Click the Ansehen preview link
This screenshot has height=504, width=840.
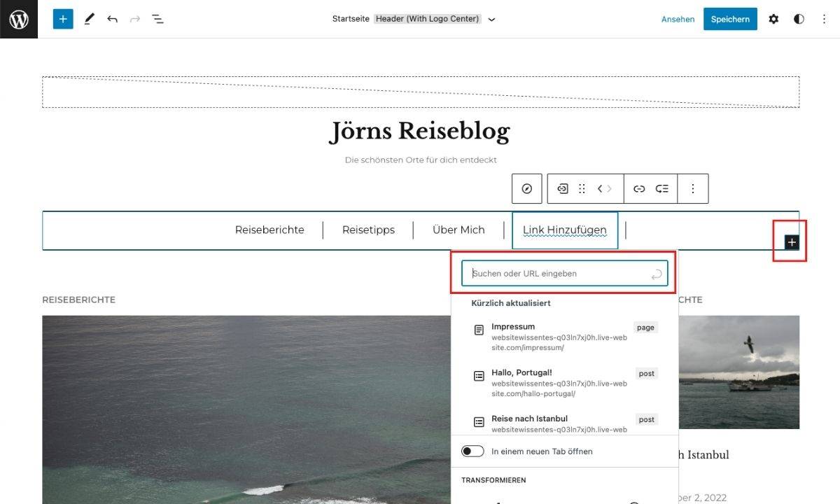pos(678,19)
